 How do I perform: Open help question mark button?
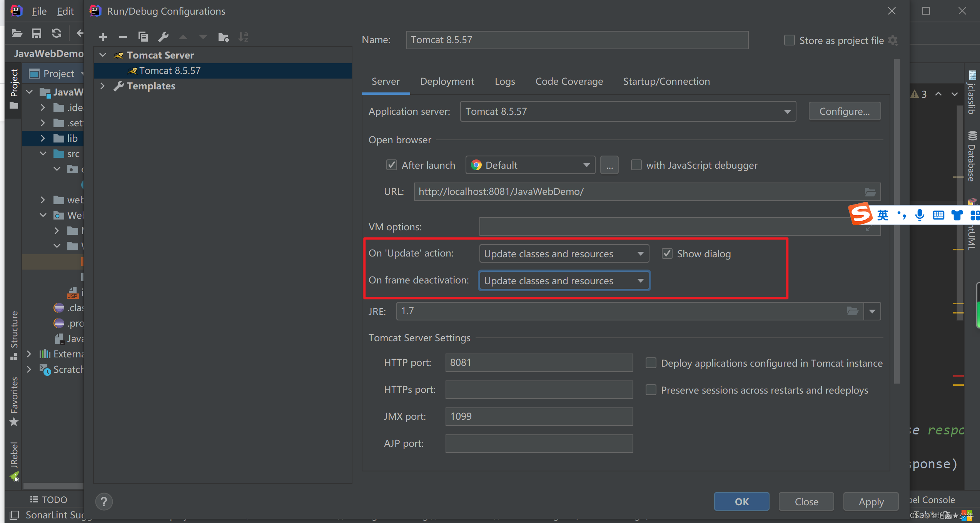coord(104,501)
